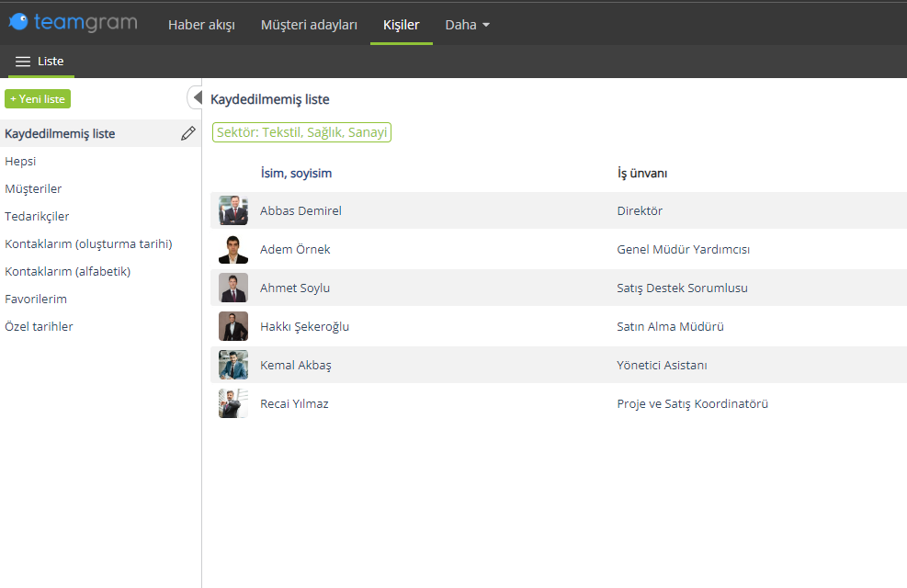Viewport: 907px width, 588px height.
Task: Open Recai Yılmaz contact name
Action: [294, 403]
